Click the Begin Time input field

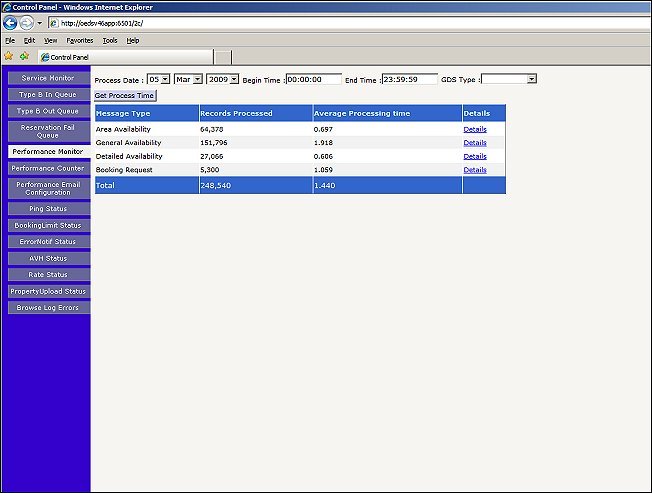[x=313, y=79]
